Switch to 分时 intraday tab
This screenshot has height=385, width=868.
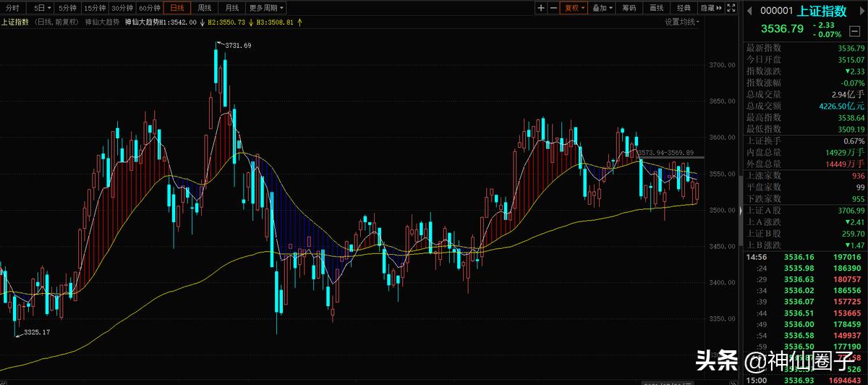point(14,8)
